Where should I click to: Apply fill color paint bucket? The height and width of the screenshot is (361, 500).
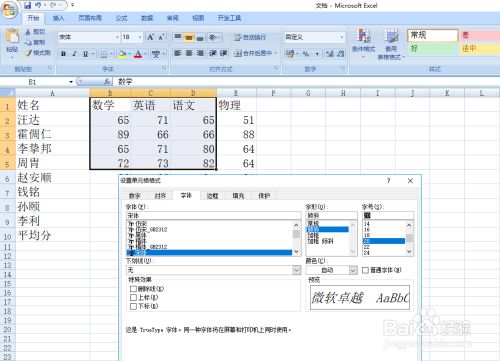122,54
